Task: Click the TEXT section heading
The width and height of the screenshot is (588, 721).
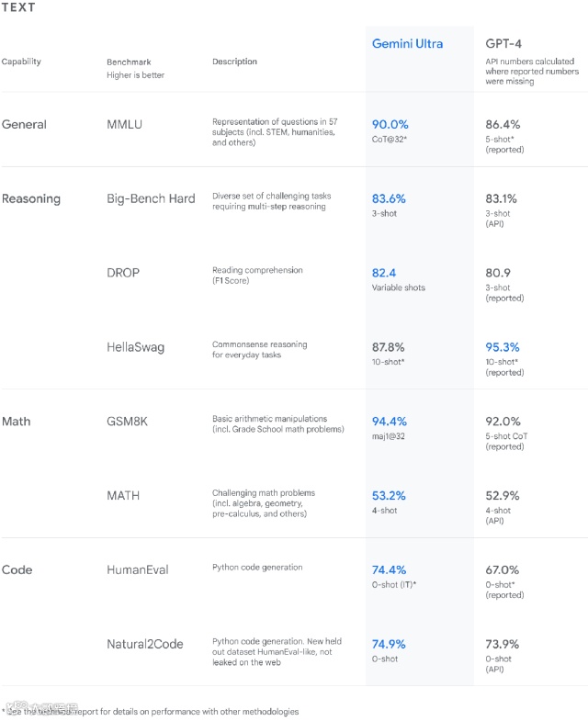Action: click(x=18, y=7)
